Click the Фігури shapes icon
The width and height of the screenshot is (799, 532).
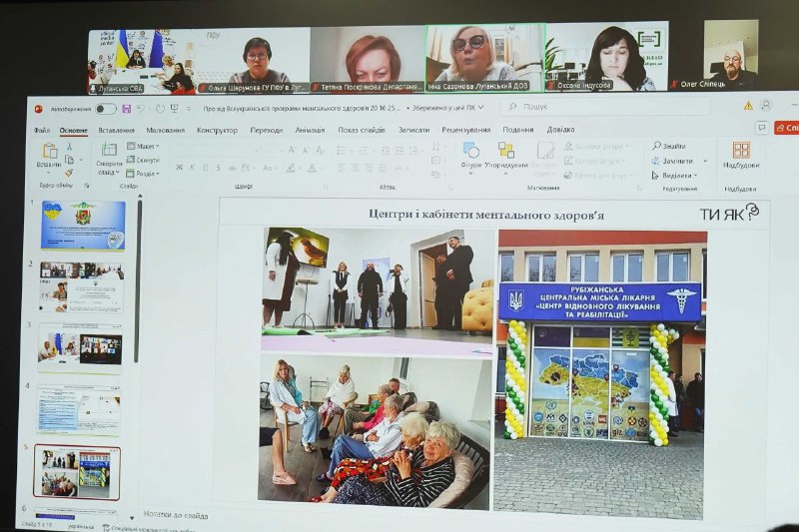click(x=471, y=151)
